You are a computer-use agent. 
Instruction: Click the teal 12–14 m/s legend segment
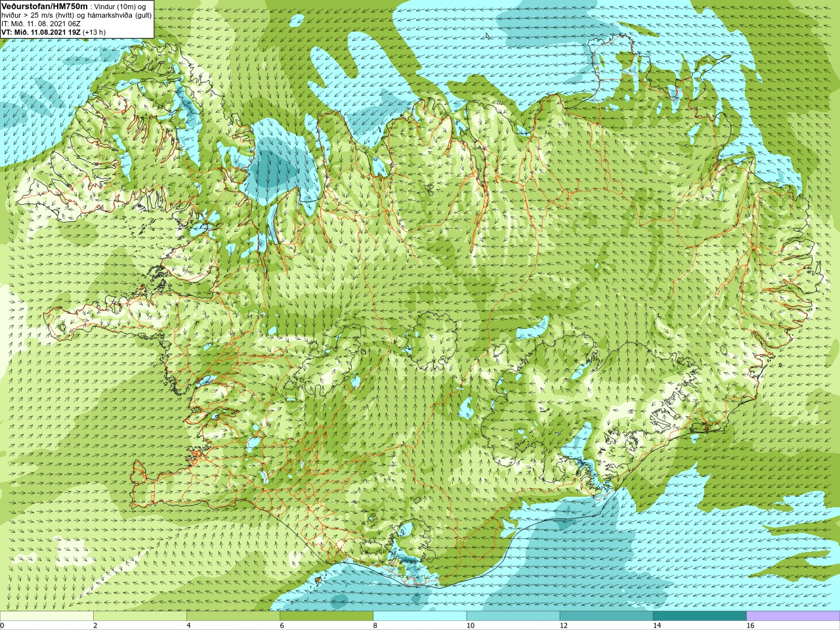(606, 616)
